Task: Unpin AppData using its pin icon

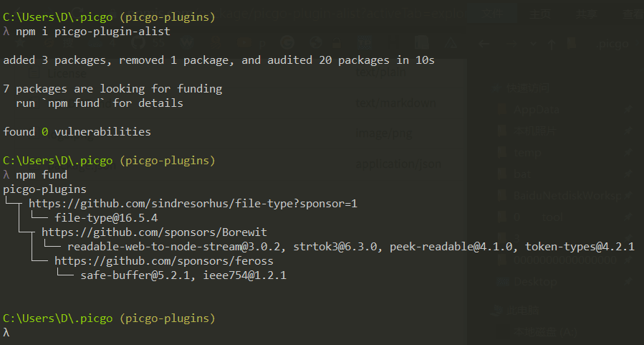Action: 628,110
